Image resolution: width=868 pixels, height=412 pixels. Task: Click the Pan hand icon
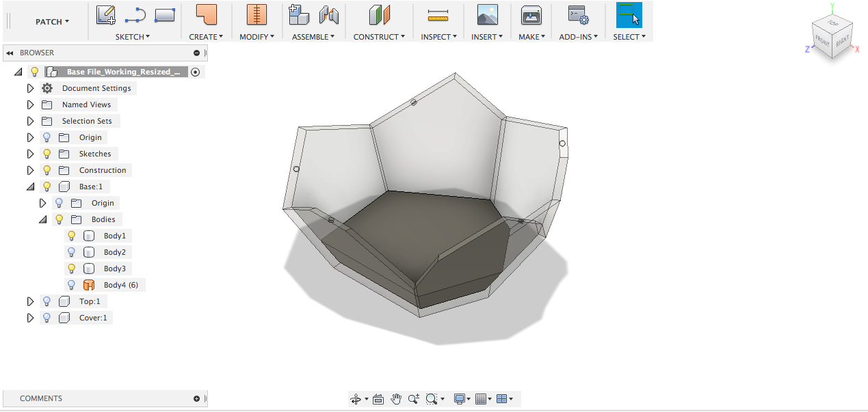click(396, 399)
